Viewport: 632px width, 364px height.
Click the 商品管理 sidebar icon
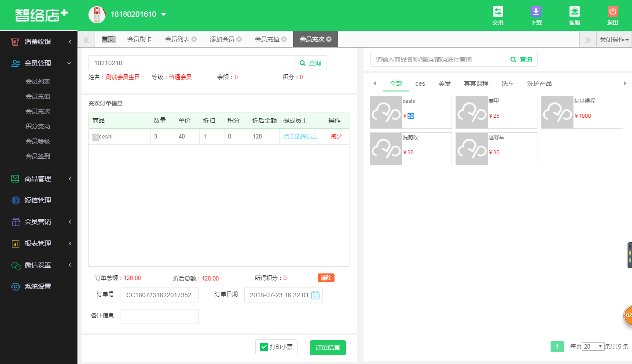tap(15, 178)
